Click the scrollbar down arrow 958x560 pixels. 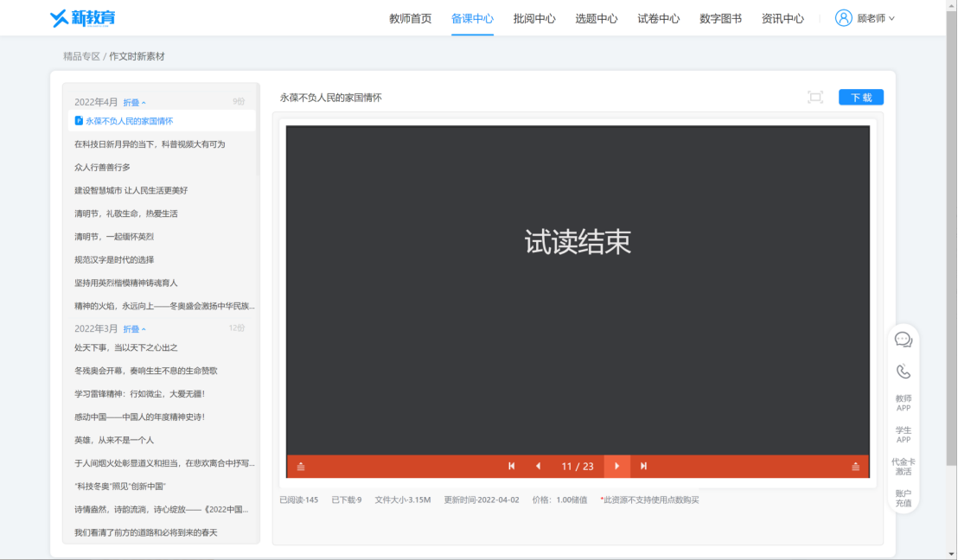951,554
